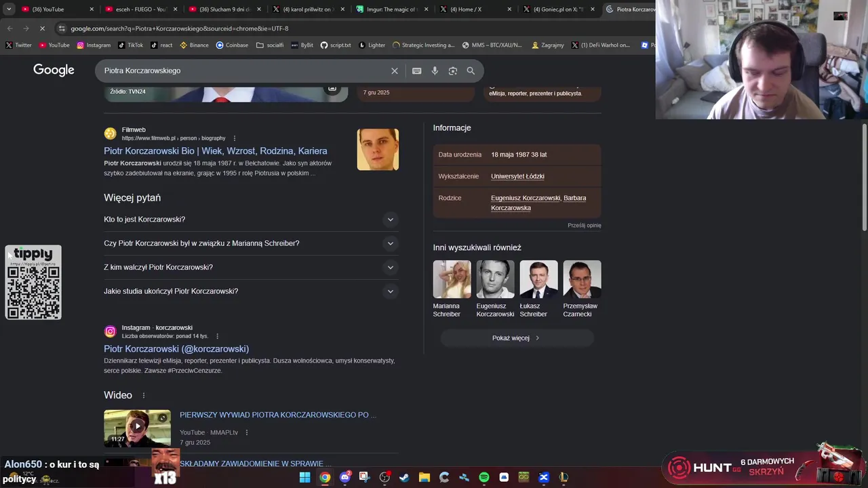Close the '(4) Home / X' tab

point(509,9)
